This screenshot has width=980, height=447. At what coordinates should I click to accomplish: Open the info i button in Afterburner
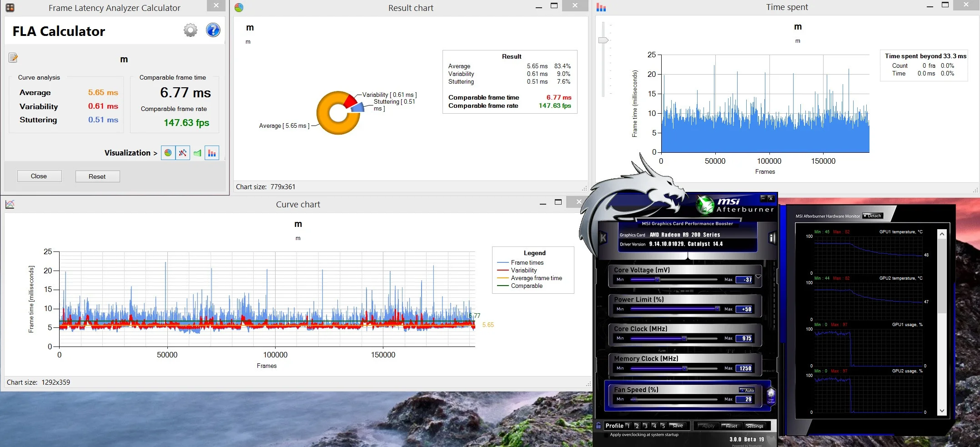click(772, 238)
